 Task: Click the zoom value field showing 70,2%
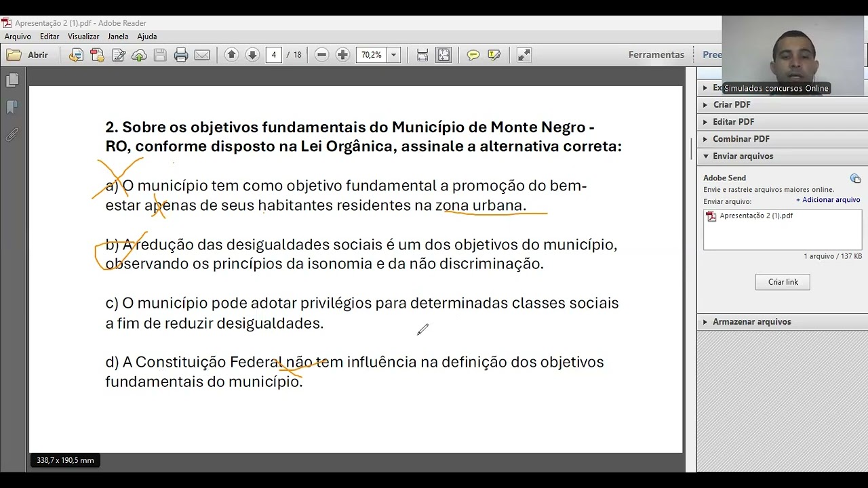coord(372,55)
